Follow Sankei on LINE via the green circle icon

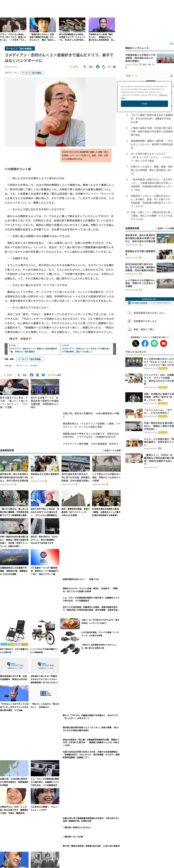[154, 343]
